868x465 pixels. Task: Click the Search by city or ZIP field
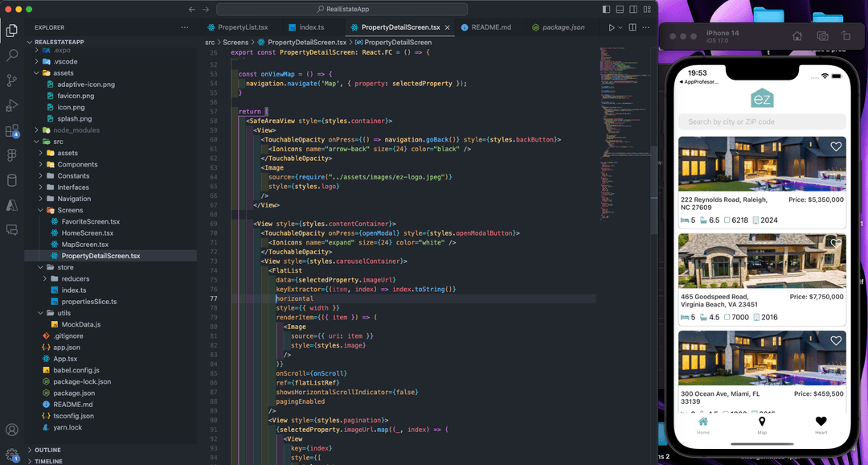coord(762,121)
